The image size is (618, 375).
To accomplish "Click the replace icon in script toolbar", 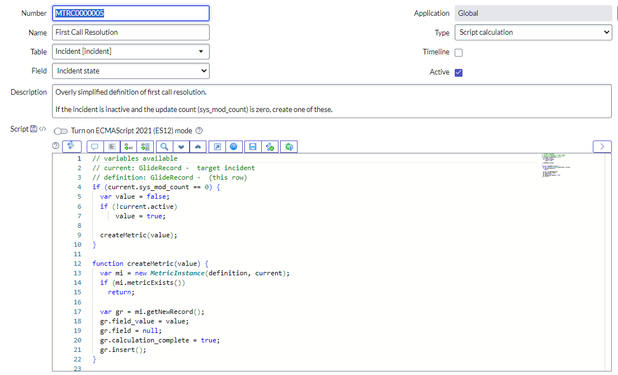I will click(x=128, y=147).
